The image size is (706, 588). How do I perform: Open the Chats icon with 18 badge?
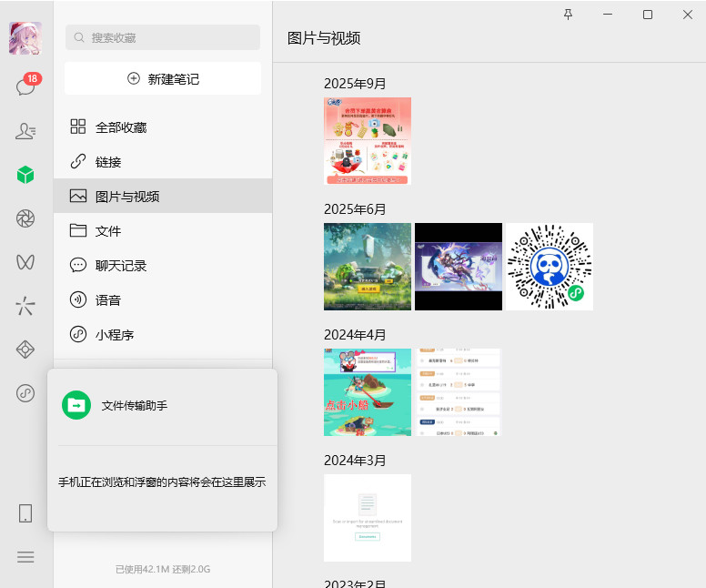(x=25, y=87)
